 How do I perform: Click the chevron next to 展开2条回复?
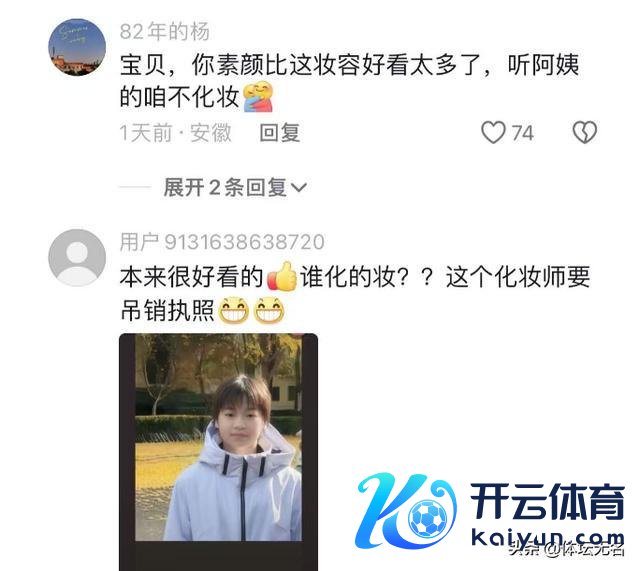point(298,188)
